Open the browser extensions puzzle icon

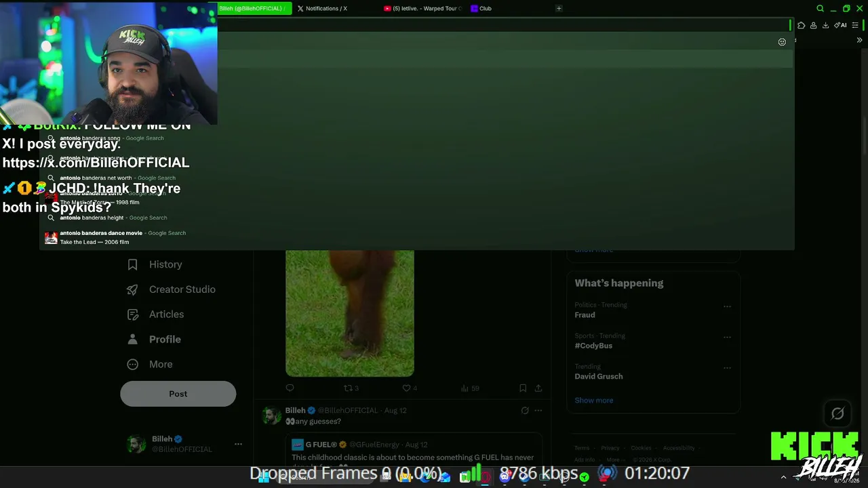pyautogui.click(x=802, y=25)
